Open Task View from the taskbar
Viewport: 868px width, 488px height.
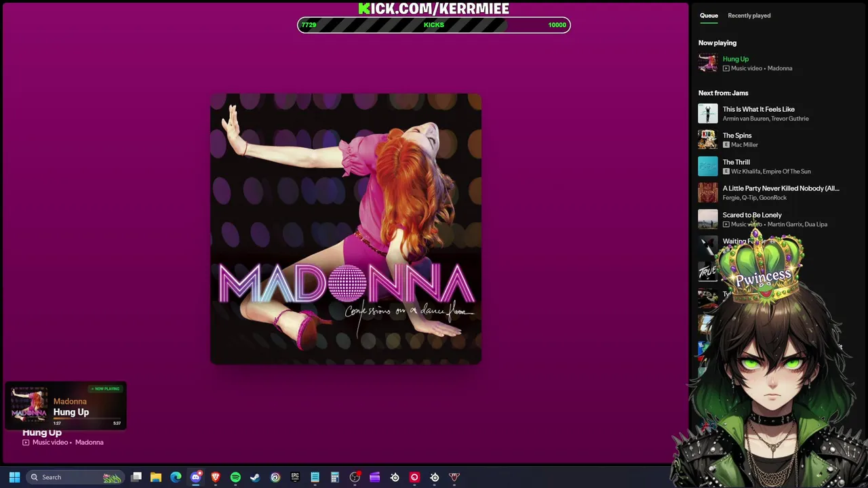click(x=136, y=477)
